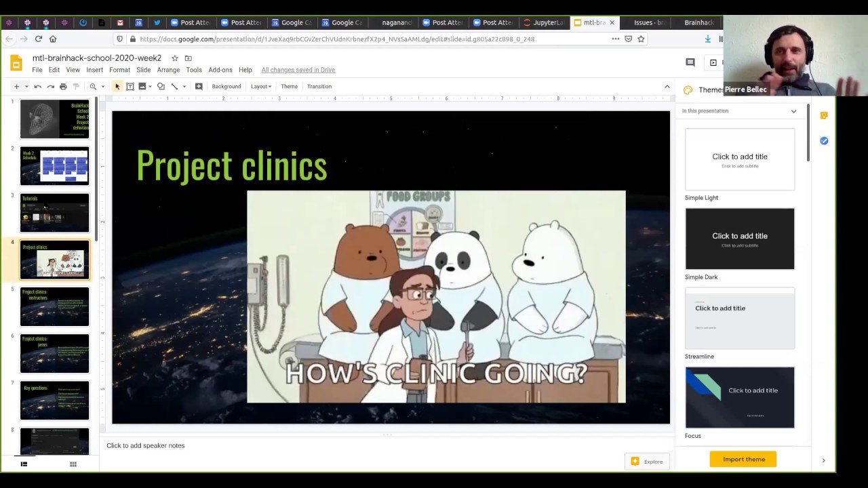Insert an image with image tool
The height and width of the screenshot is (488, 868).
coord(142,87)
